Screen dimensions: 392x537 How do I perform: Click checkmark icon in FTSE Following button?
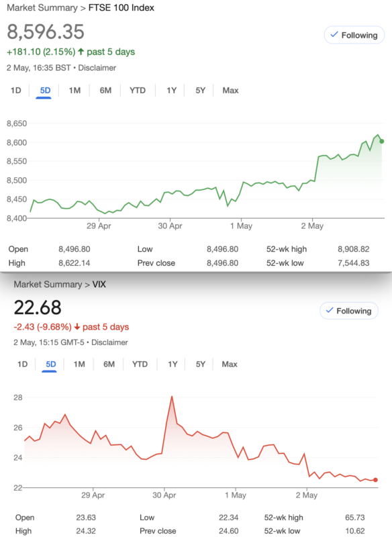point(334,35)
